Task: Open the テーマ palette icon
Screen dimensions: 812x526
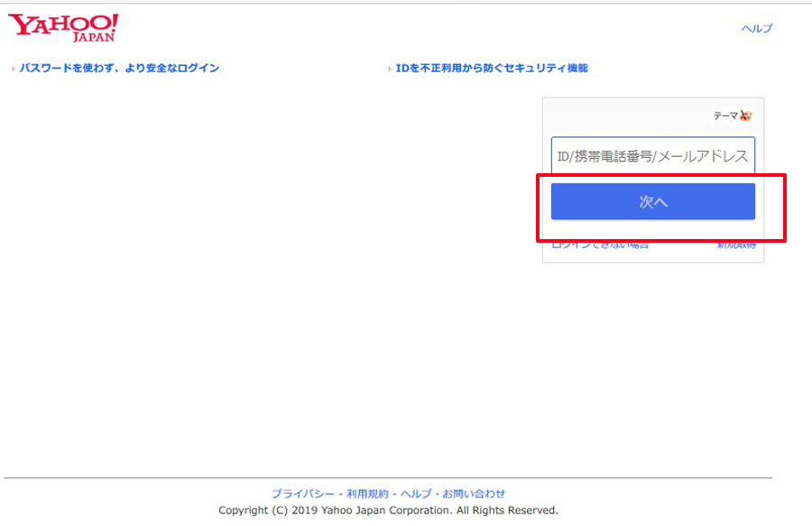Action: point(746,115)
